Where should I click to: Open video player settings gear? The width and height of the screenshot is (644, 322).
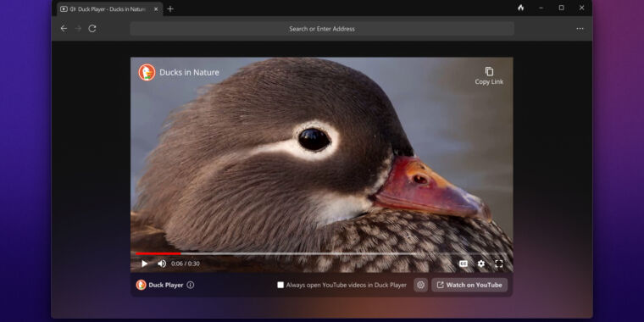click(x=481, y=264)
